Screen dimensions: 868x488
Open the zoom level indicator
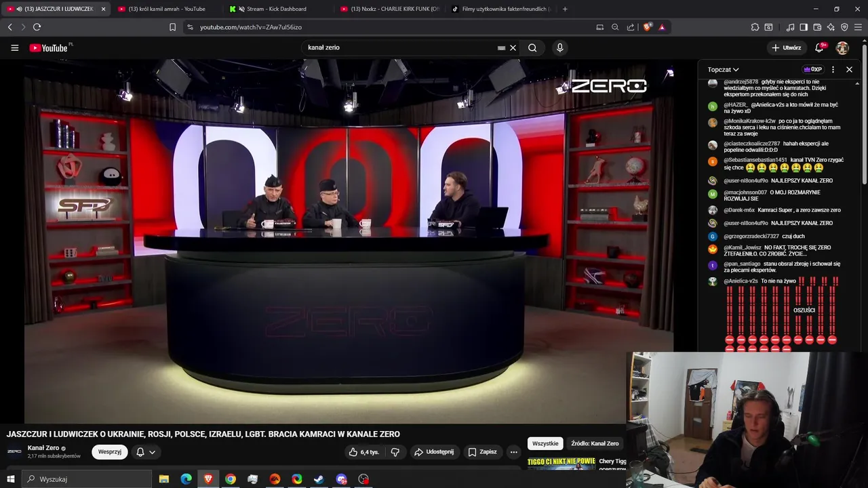[615, 27]
